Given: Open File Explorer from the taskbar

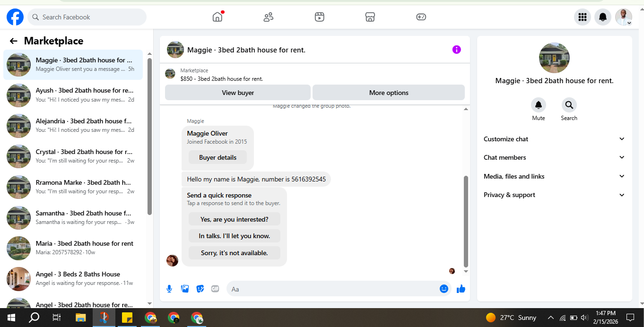Looking at the screenshot, I should [81, 318].
